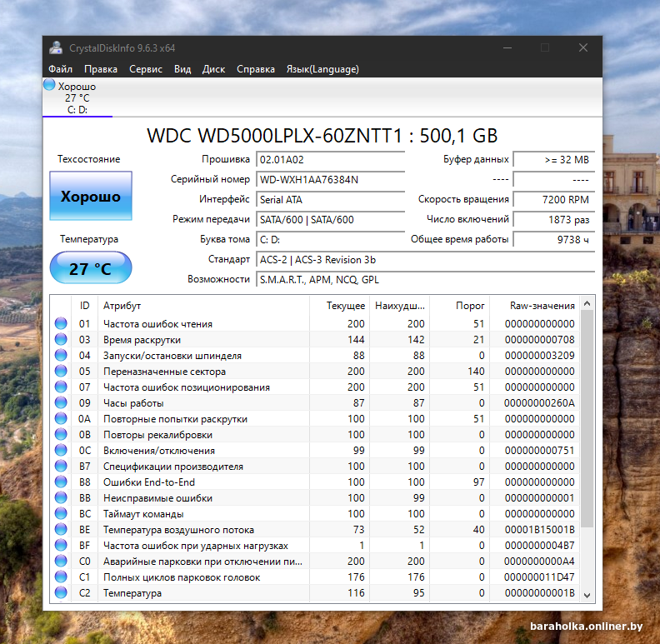Click the Буква тома field C: D:
This screenshot has width=660, height=644.
[x=331, y=240]
